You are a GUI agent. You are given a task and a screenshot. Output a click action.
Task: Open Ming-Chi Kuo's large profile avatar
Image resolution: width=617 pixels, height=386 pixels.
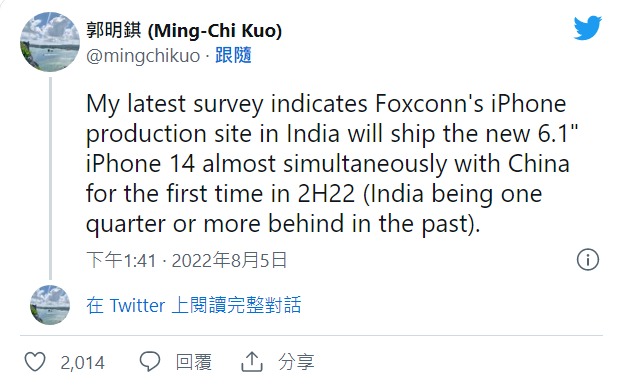click(50, 42)
